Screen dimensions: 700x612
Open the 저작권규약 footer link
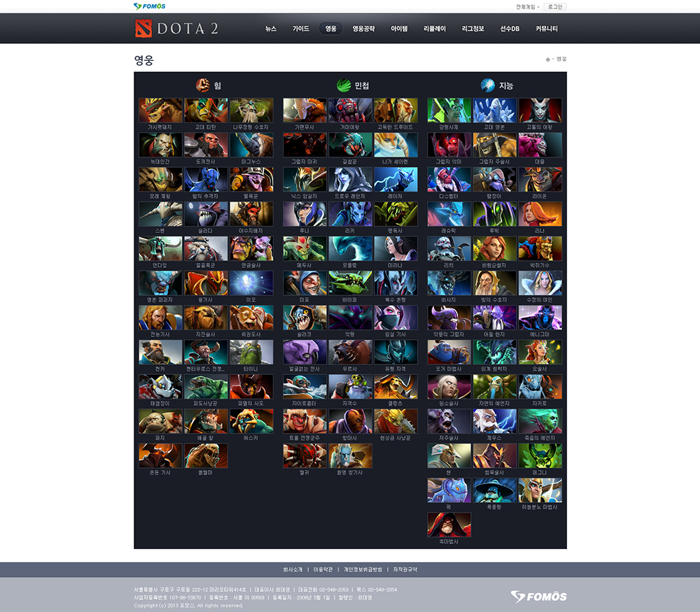pos(405,569)
